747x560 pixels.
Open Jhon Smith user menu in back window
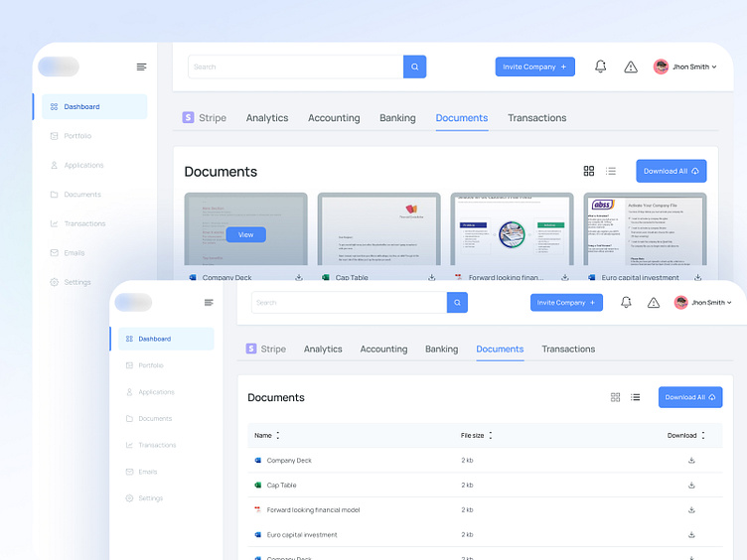685,67
